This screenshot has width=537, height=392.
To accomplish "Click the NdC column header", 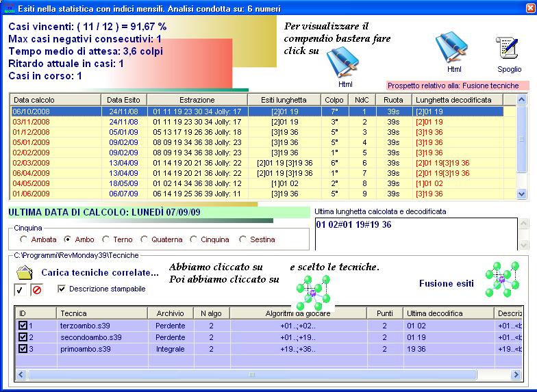I will click(362, 100).
